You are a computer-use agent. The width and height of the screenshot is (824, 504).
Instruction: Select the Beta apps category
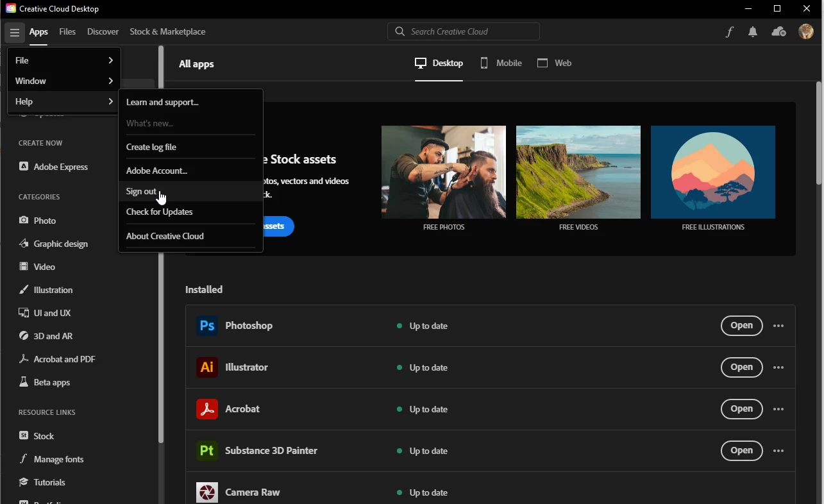tap(44, 382)
